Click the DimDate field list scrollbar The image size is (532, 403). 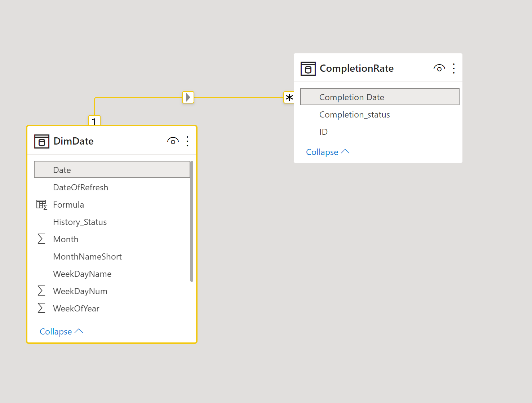[x=192, y=221]
